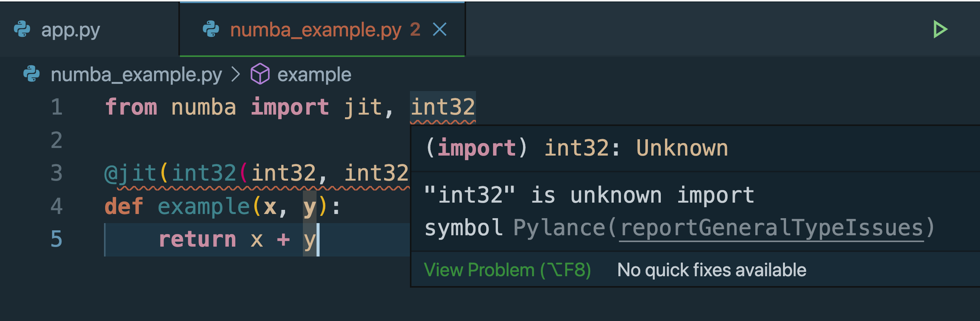The image size is (980, 321).
Task: Click the No quick fixes available text
Action: click(711, 270)
